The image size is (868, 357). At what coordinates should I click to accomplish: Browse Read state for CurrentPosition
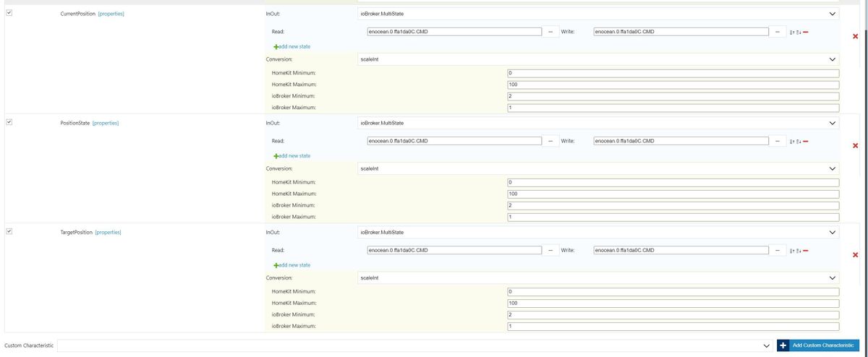tap(550, 31)
